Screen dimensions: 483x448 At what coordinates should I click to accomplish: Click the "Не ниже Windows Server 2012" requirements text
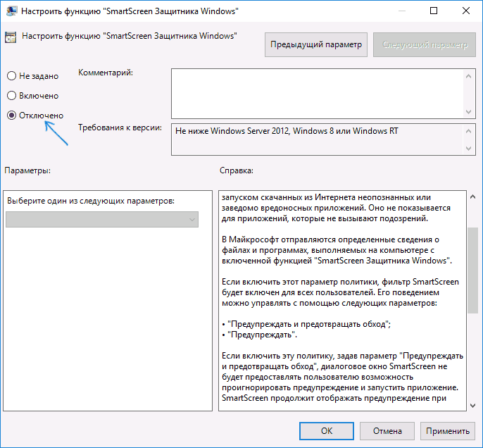click(287, 131)
